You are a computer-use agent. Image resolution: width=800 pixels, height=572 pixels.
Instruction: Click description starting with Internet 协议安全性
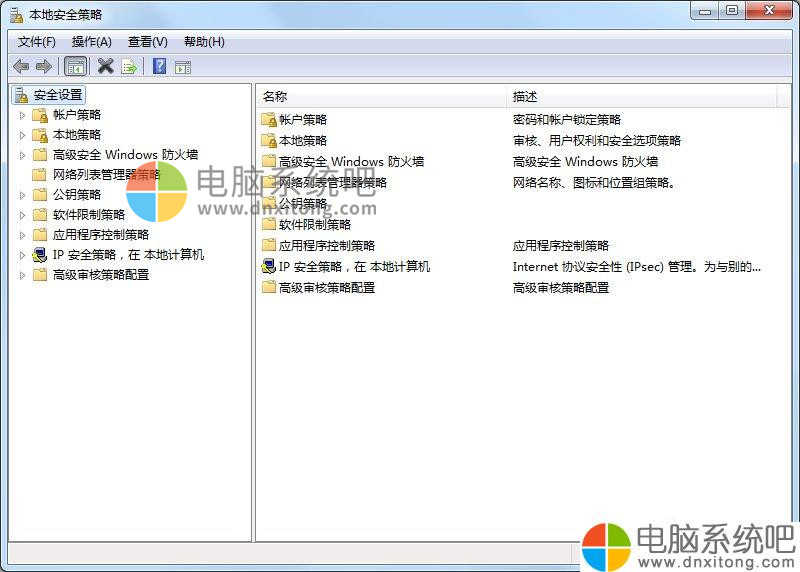click(x=637, y=266)
